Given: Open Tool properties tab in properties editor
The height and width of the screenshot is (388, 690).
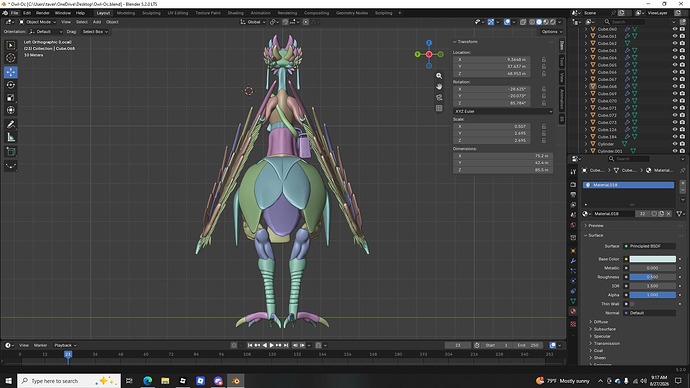Looking at the screenshot, I should [x=573, y=172].
